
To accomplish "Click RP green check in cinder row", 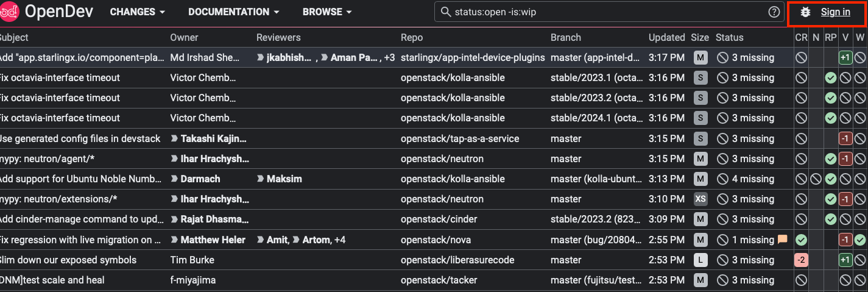I will (830, 219).
